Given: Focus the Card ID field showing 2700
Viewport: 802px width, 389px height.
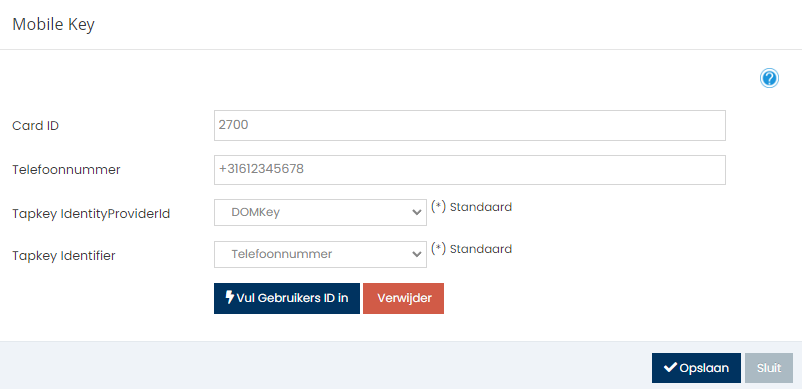Looking at the screenshot, I should pyautogui.click(x=470, y=125).
